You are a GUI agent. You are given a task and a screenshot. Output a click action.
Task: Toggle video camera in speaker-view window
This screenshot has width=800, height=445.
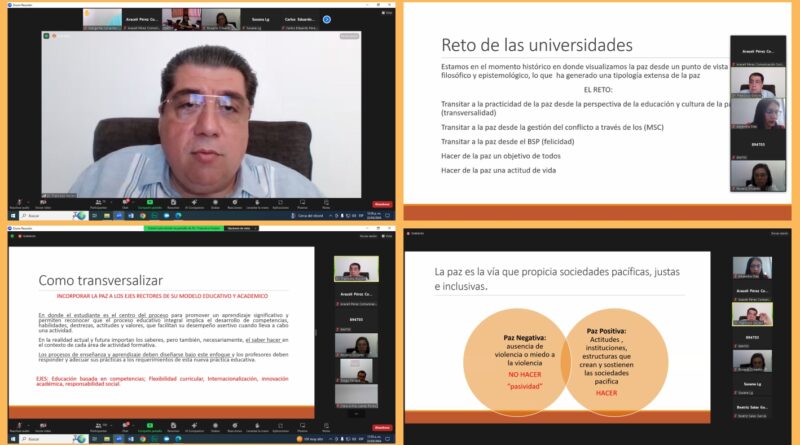click(44, 203)
